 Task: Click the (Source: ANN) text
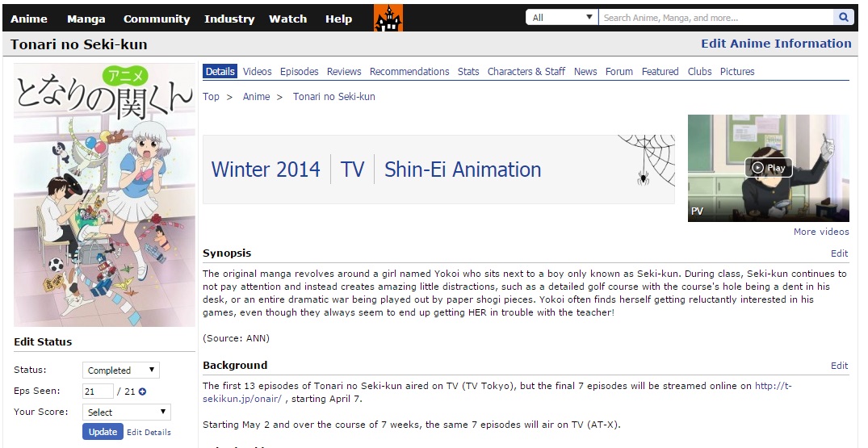coord(236,338)
